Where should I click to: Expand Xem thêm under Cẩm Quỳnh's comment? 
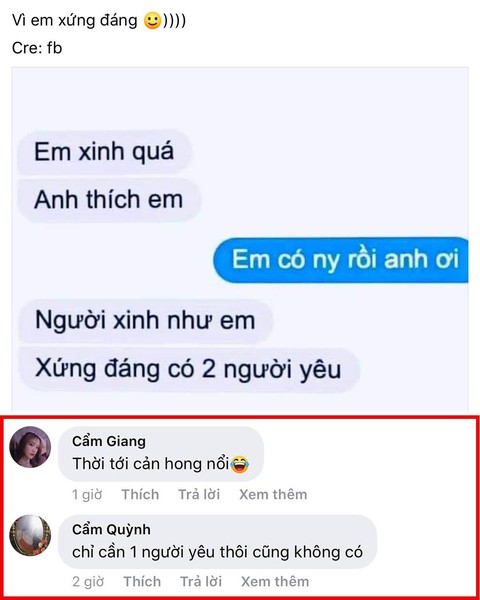coord(275,582)
